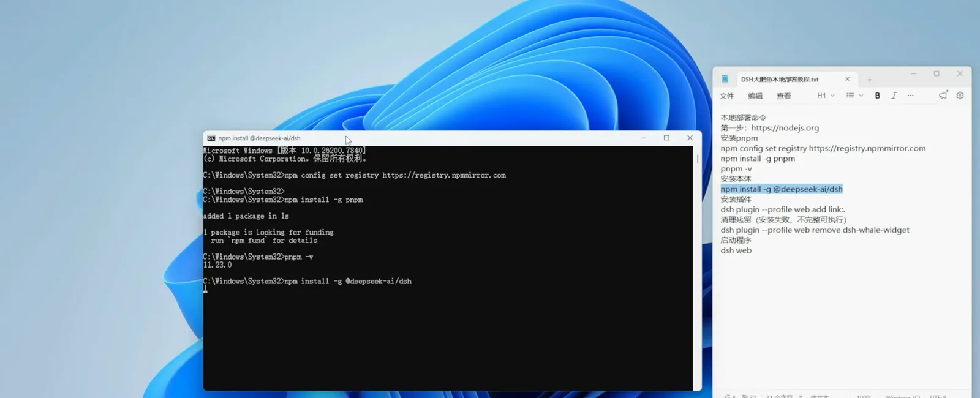Image resolution: width=980 pixels, height=398 pixels.
Task: Click the '清理残留' note line in Notepad
Action: 783,220
